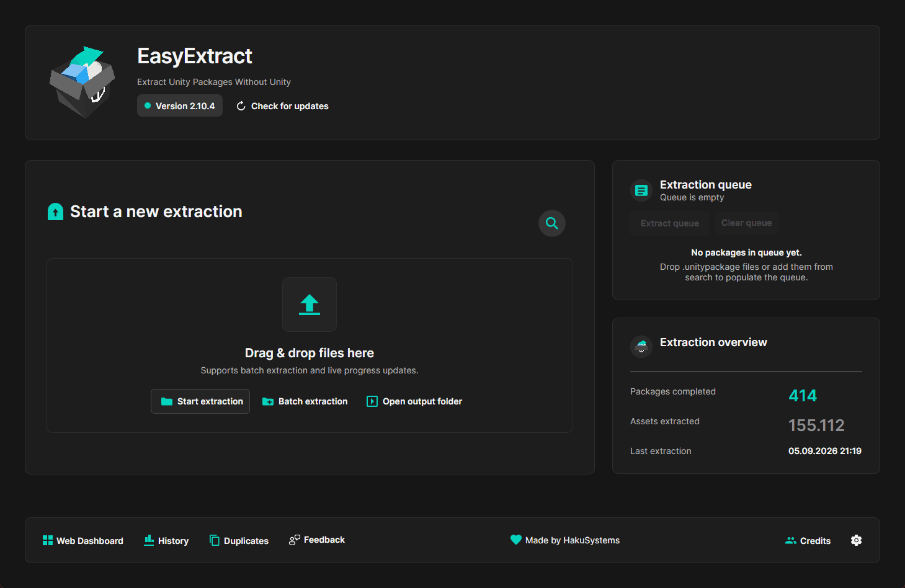This screenshot has height=588, width=905.
Task: Click the EasyExtract title text
Action: click(x=195, y=56)
